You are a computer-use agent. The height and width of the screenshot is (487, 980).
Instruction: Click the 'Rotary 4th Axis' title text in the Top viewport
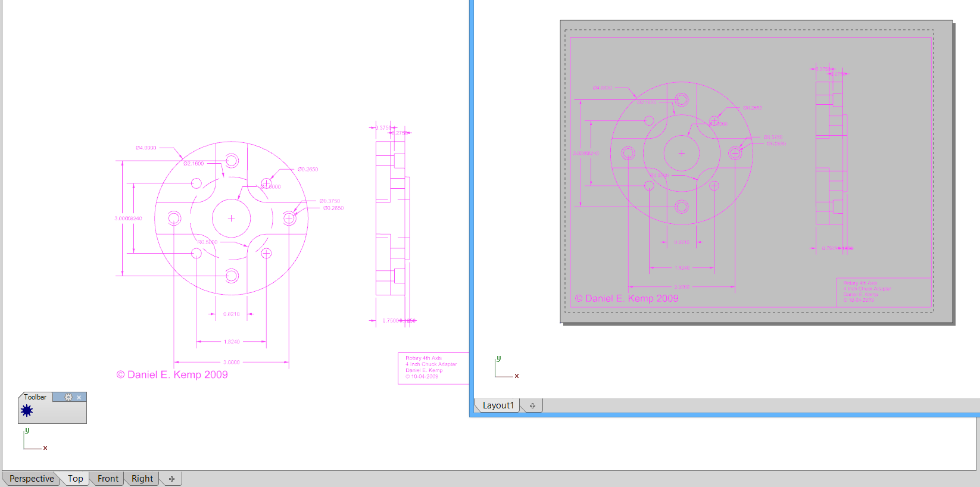pos(424,358)
